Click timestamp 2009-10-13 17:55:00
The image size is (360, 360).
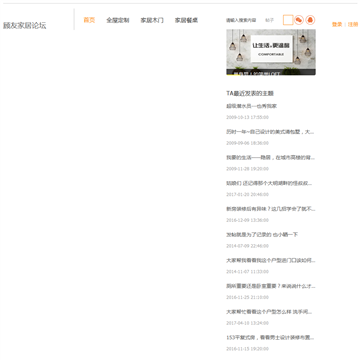pos(247,117)
